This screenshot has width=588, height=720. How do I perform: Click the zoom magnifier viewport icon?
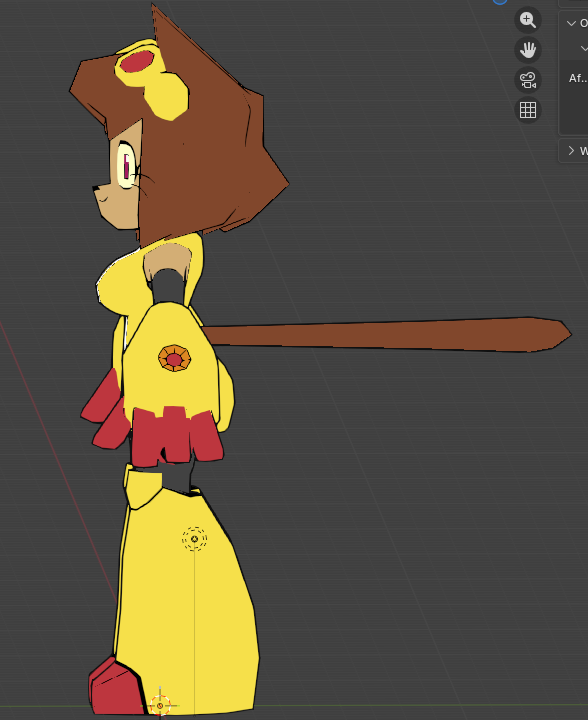[x=528, y=20]
